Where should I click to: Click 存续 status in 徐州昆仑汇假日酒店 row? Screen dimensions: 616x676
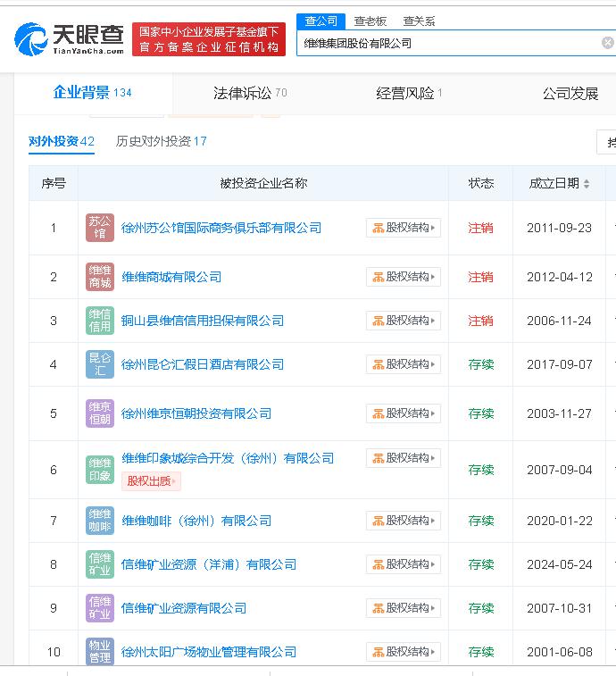[x=480, y=364]
